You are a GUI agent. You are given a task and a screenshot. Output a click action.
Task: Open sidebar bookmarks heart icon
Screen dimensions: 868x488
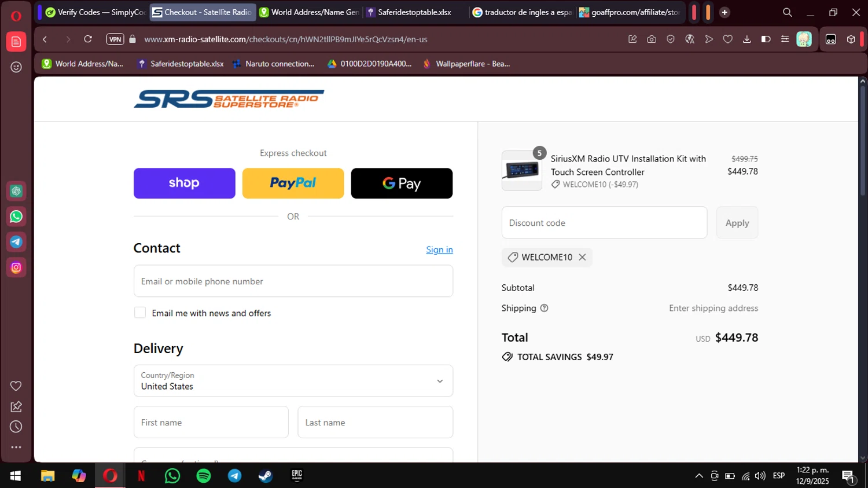(x=16, y=386)
